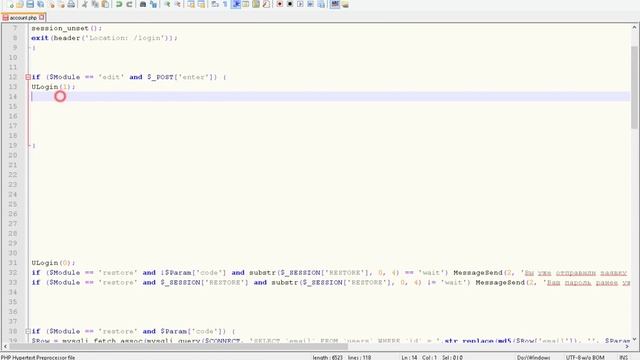
Task: Click the Save recorded macro icon
Action: tap(321, 4)
